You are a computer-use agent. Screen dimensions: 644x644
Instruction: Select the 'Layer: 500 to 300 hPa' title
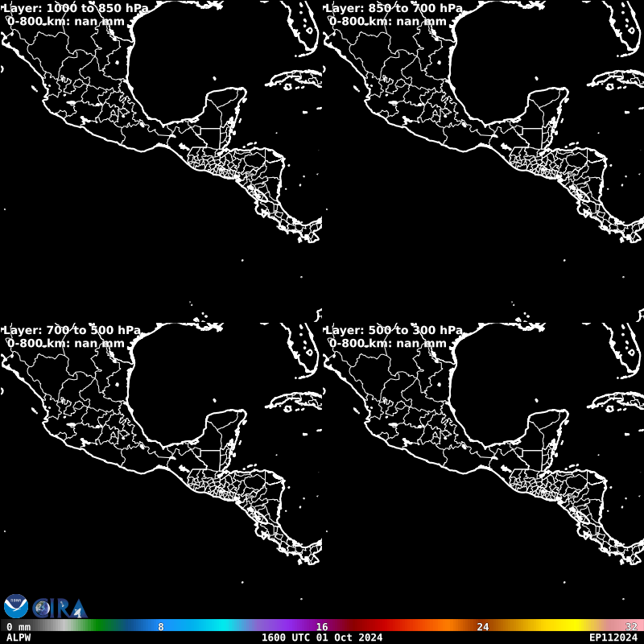pyautogui.click(x=394, y=330)
